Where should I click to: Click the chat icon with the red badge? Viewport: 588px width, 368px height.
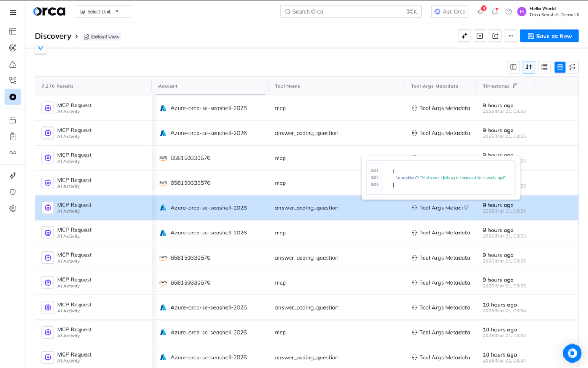pos(480,11)
